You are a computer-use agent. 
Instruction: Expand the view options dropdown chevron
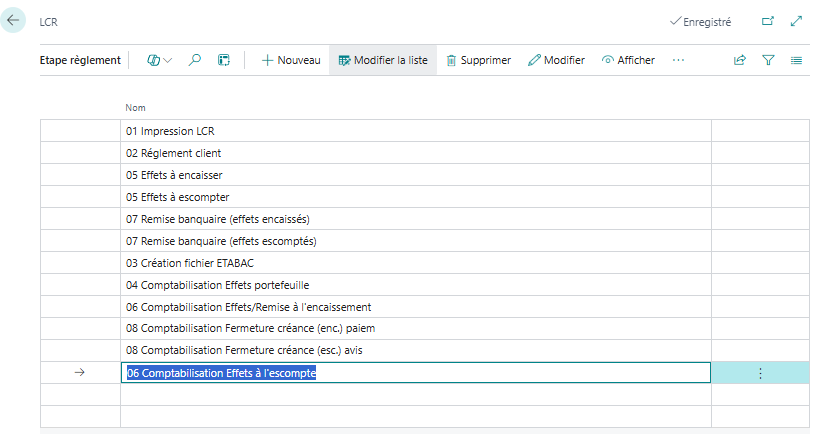point(167,60)
